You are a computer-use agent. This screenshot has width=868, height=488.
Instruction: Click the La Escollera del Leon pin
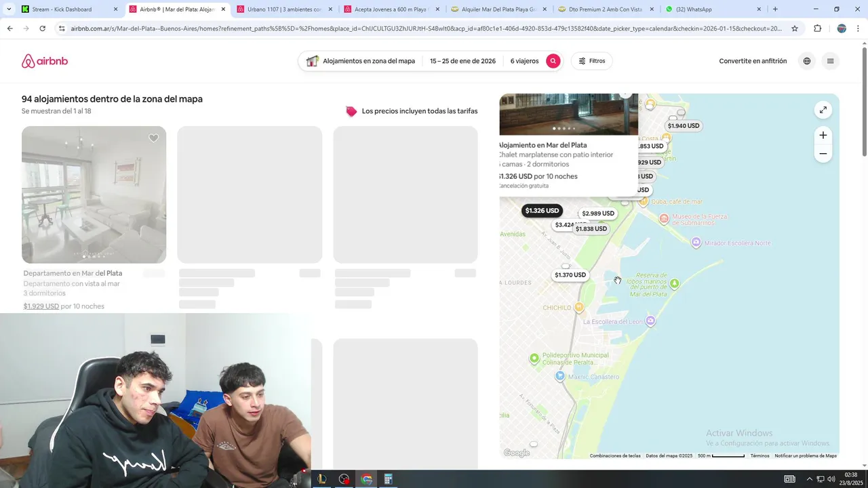pos(650,321)
